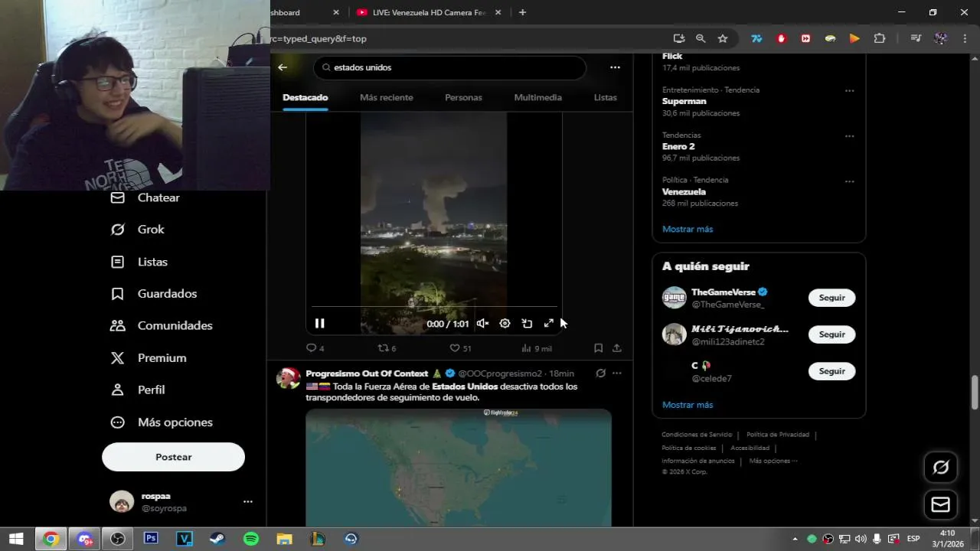Open the Superman trend
980x551 pixels.
coord(684,101)
